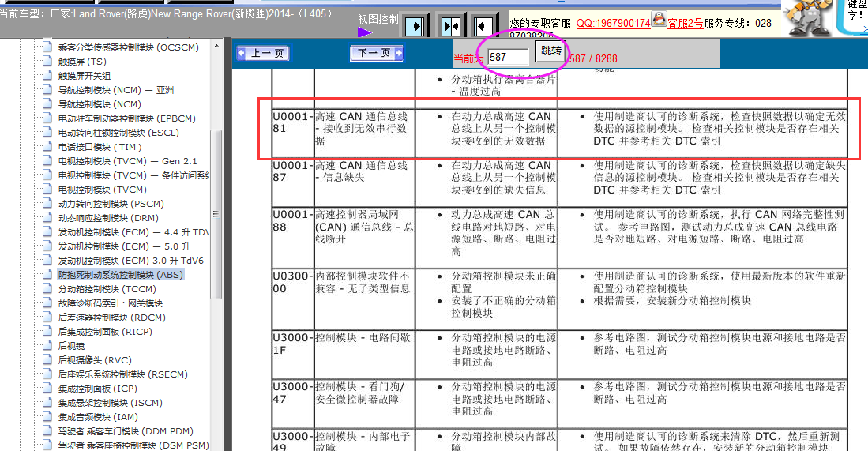Select 发动机控制模块 (ECM) — 5.0 升
Screen dimensions: 868x451
click(124, 246)
